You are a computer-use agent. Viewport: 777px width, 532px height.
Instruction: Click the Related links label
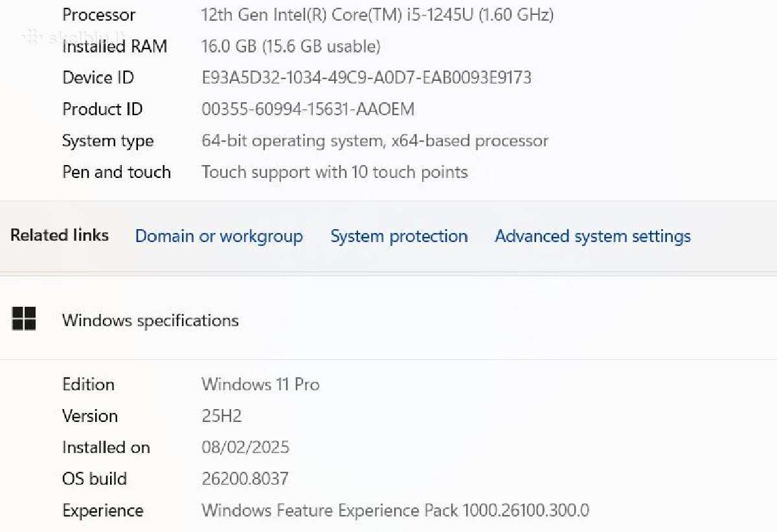(60, 235)
